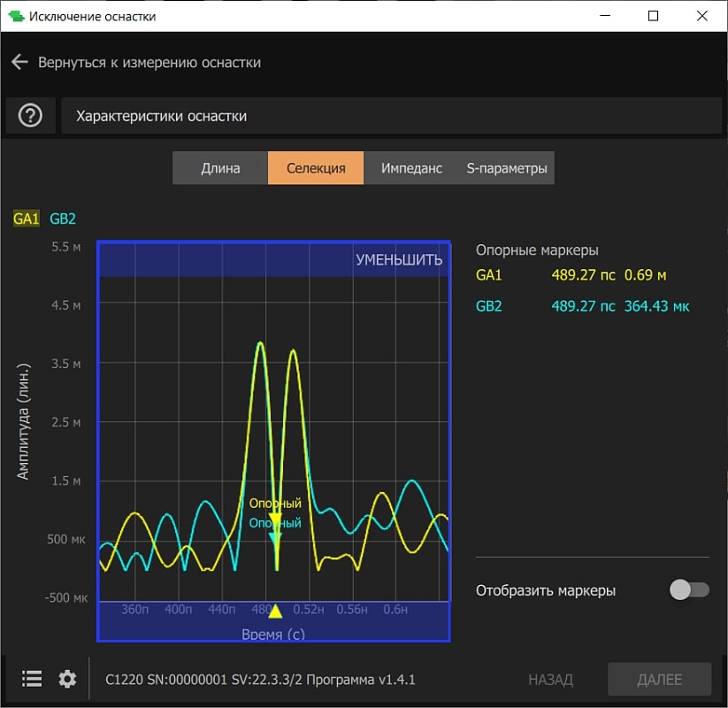Maximize the application window
728x708 pixels.
pyautogui.click(x=653, y=16)
